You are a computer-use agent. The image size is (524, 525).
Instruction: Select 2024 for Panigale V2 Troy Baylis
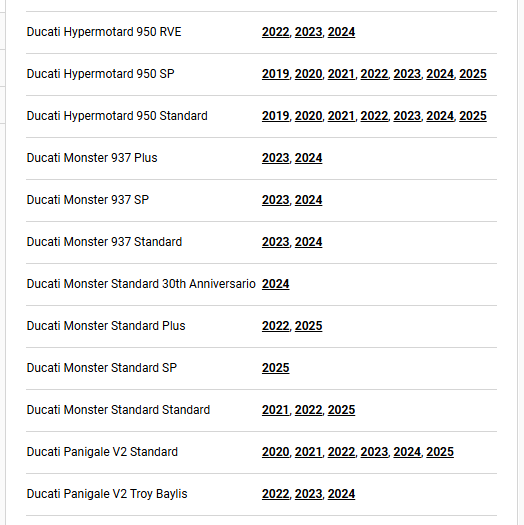(x=341, y=494)
